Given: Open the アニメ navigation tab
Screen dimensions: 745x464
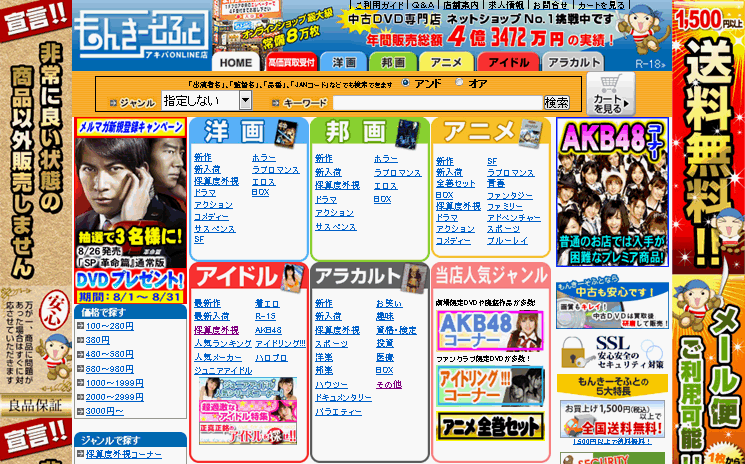Looking at the screenshot, I should [x=447, y=62].
